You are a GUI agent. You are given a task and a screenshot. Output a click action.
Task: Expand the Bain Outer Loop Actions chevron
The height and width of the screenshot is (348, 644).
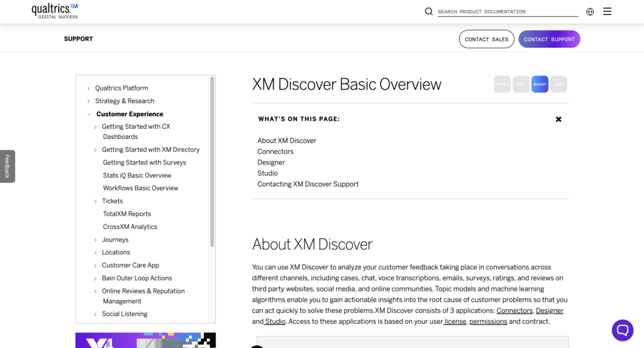[96, 278]
